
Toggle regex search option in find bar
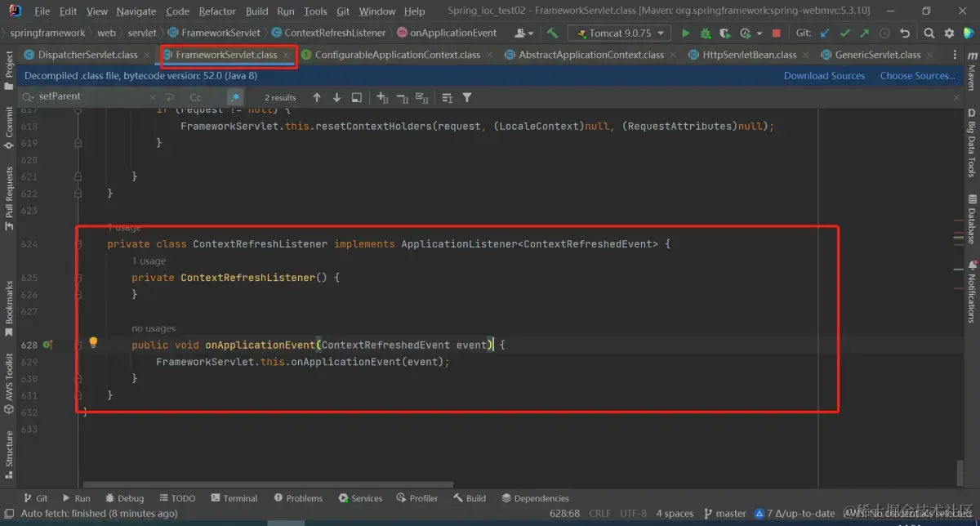[235, 97]
